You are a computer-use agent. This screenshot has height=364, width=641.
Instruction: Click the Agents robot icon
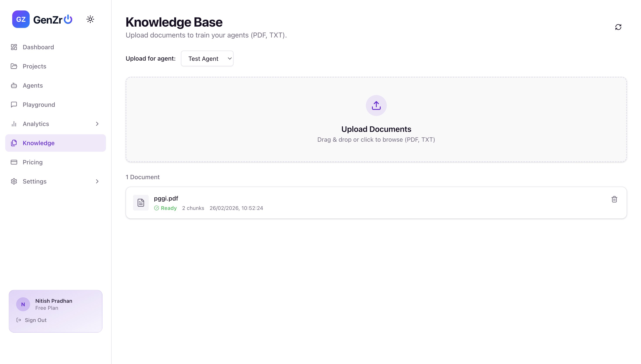click(14, 85)
